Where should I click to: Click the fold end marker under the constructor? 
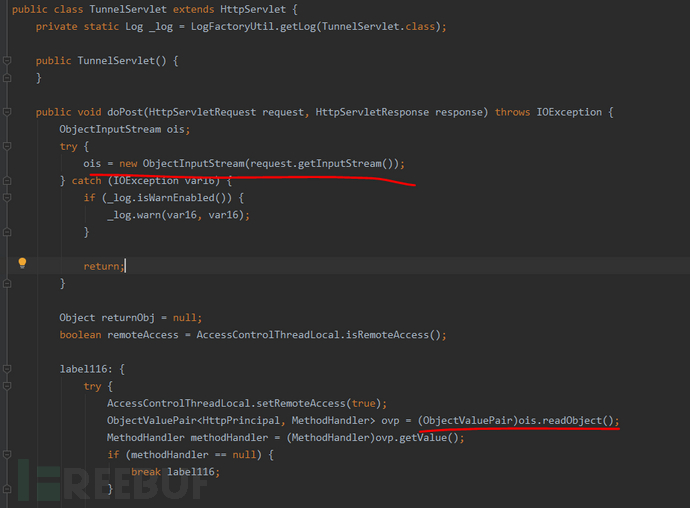click(x=7, y=77)
